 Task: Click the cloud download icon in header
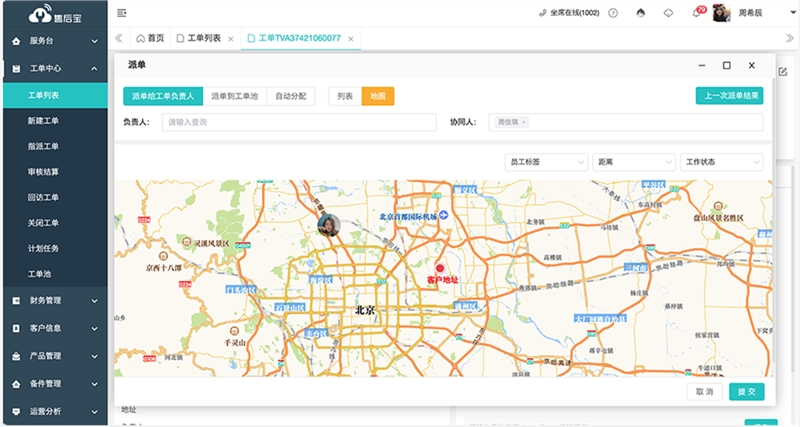(x=668, y=13)
